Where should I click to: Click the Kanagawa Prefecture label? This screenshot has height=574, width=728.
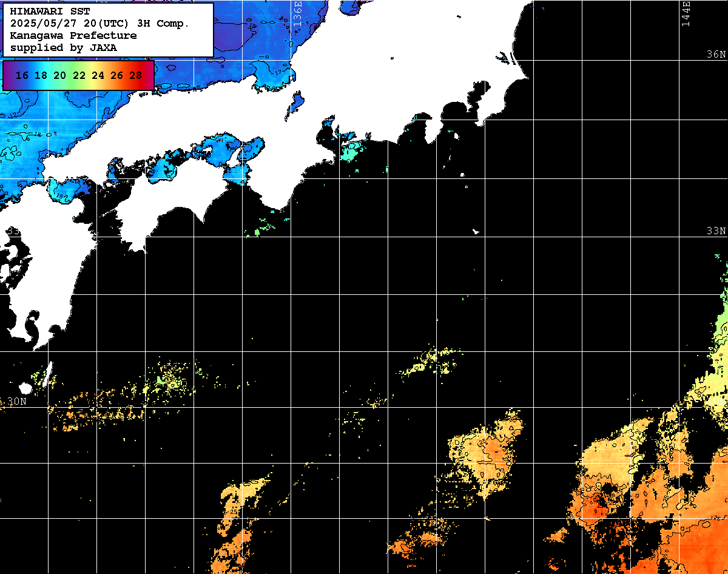pyautogui.click(x=73, y=35)
